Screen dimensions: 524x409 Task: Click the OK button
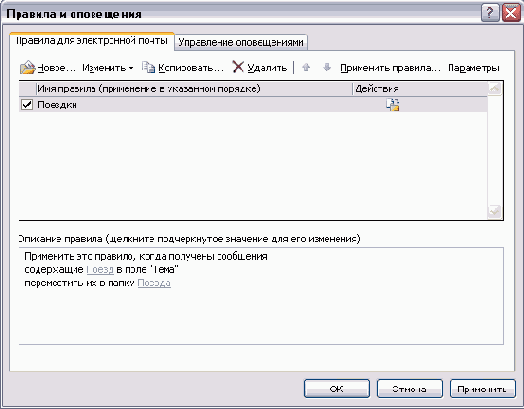(x=337, y=389)
